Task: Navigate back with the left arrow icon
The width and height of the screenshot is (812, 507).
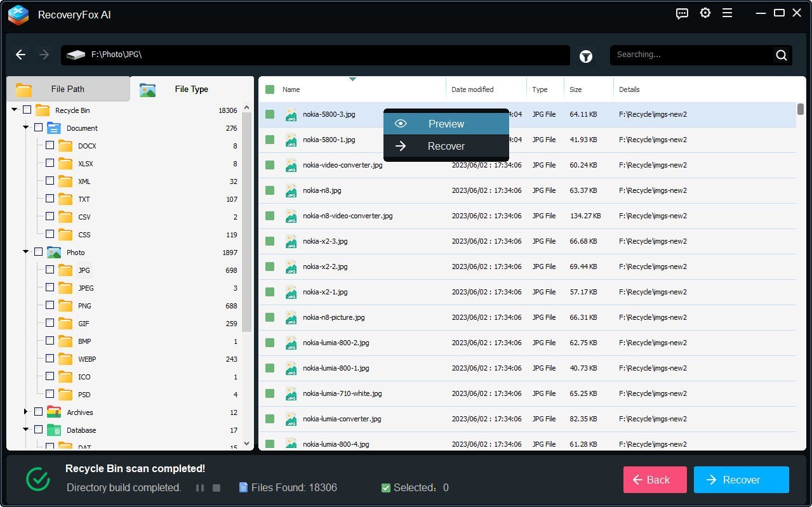Action: [21, 55]
